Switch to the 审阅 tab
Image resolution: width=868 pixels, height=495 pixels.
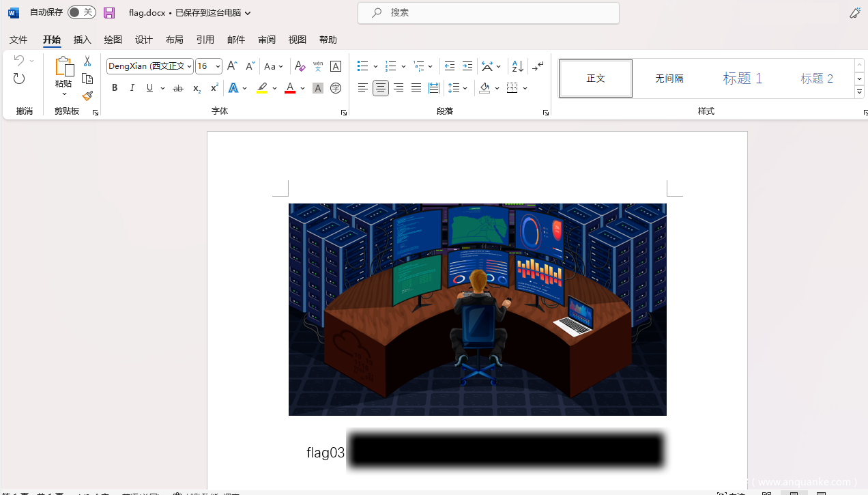coord(267,40)
